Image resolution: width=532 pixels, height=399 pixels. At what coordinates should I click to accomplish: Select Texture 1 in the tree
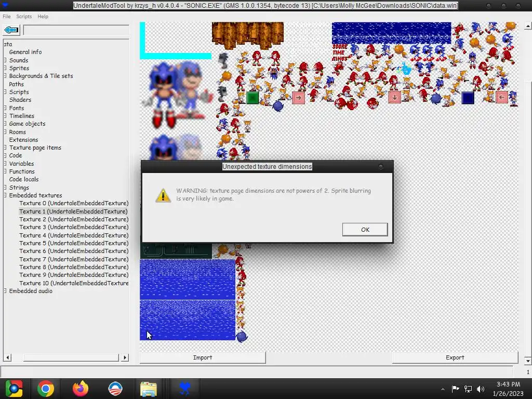click(x=73, y=211)
